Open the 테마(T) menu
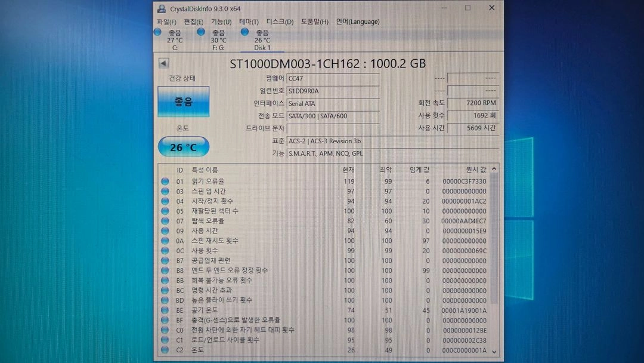This screenshot has width=644, height=363. [249, 21]
